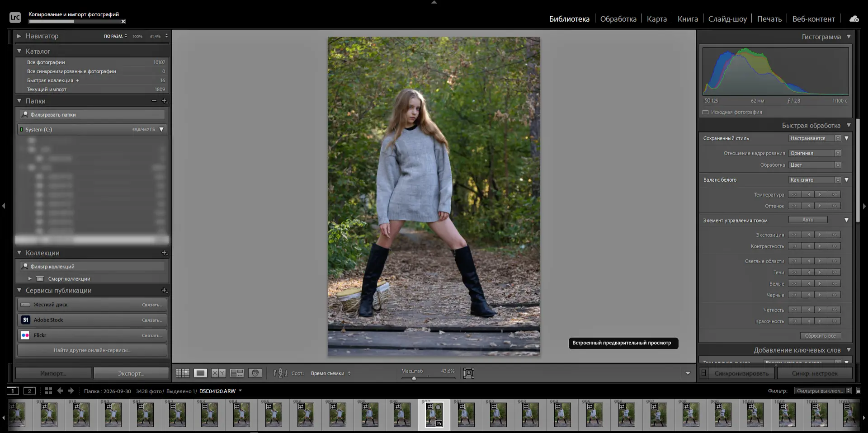Expand Смарт-коллекции tree item

(x=30, y=278)
